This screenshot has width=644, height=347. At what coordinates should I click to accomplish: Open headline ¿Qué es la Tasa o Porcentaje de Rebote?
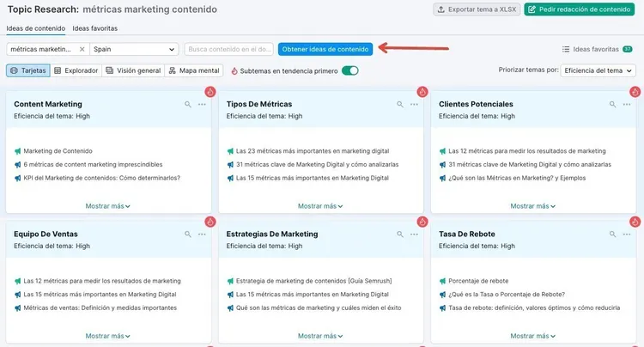coord(507,295)
